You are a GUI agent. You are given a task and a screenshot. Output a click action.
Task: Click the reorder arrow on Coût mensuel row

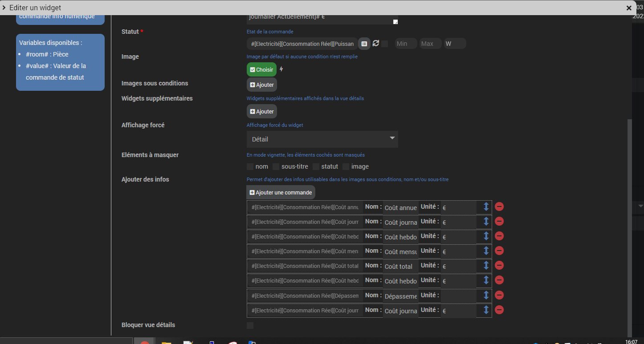pyautogui.click(x=486, y=251)
